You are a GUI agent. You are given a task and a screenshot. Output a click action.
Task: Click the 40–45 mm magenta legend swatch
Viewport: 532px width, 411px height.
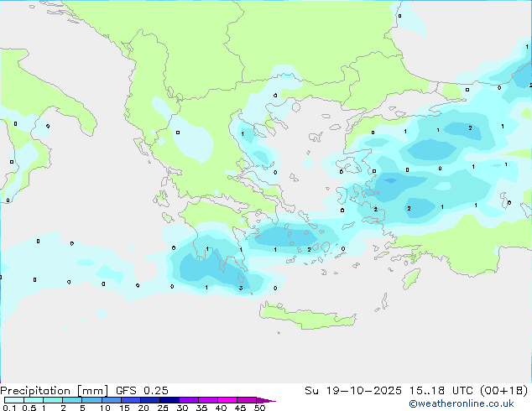point(227,400)
